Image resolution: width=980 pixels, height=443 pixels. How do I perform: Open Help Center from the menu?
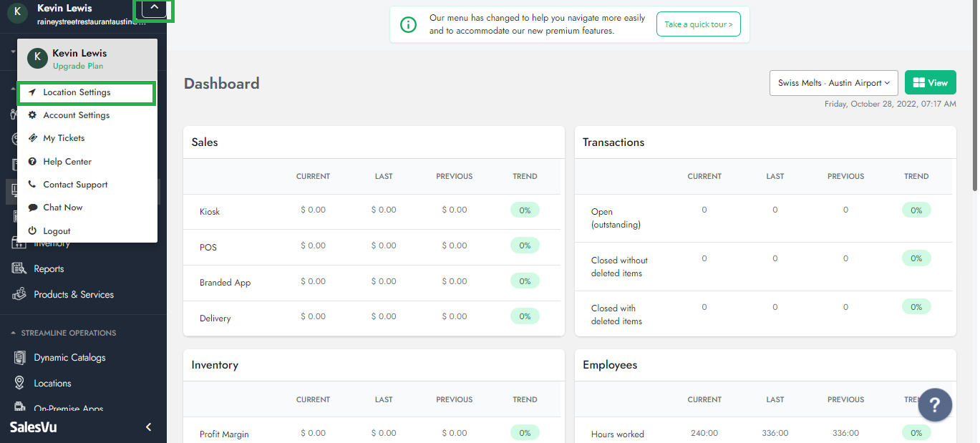(67, 162)
